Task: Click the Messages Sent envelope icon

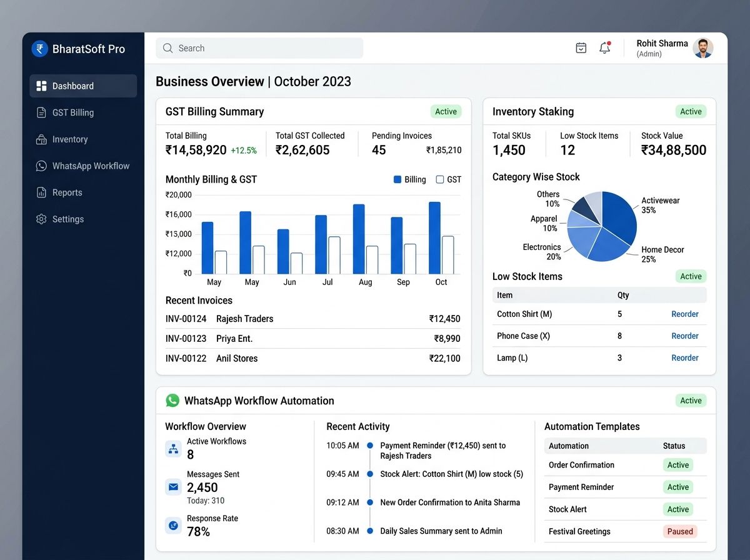Action: point(173,487)
